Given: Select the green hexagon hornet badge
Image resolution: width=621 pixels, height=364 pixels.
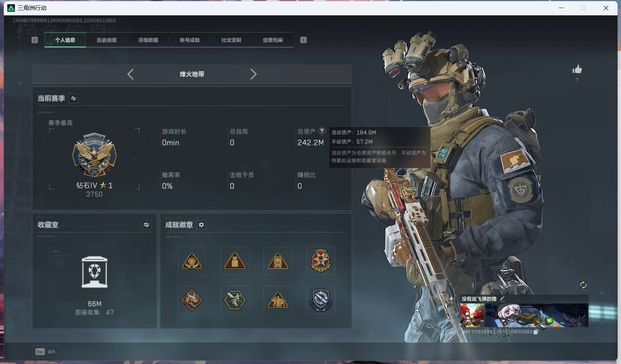Looking at the screenshot, I should point(235,300).
